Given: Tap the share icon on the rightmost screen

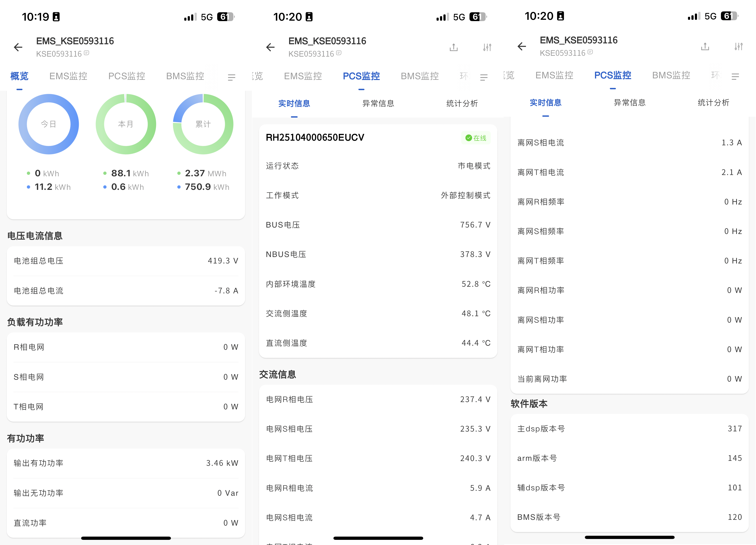Looking at the screenshot, I should (705, 47).
